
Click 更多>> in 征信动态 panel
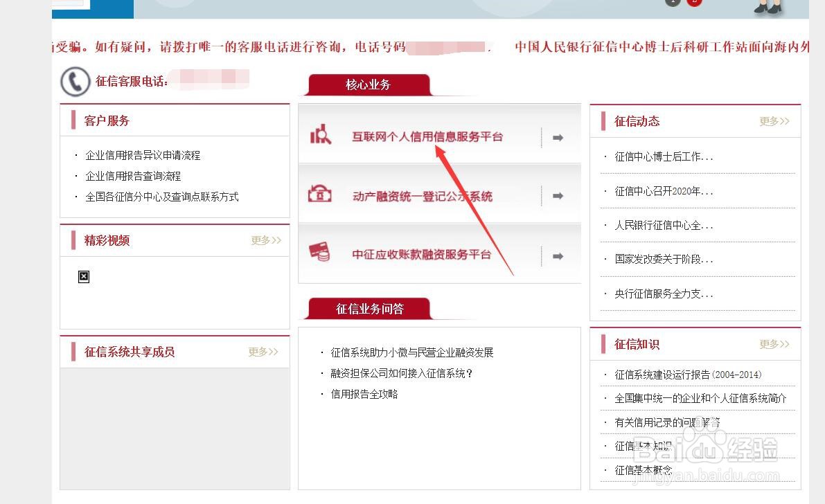pyautogui.click(x=774, y=122)
